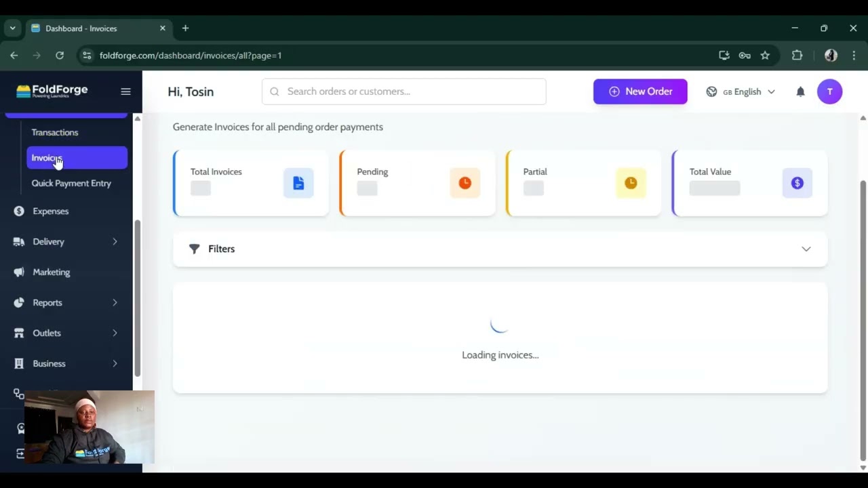Screen dimensions: 868x488
Task: Click the Pending clock icon
Action: (465, 183)
